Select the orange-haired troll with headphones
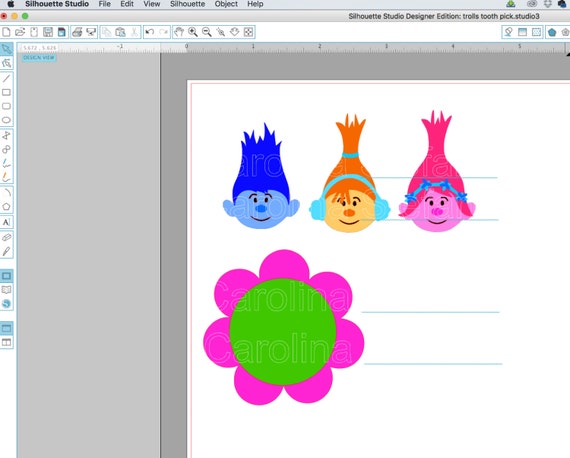 point(349,173)
